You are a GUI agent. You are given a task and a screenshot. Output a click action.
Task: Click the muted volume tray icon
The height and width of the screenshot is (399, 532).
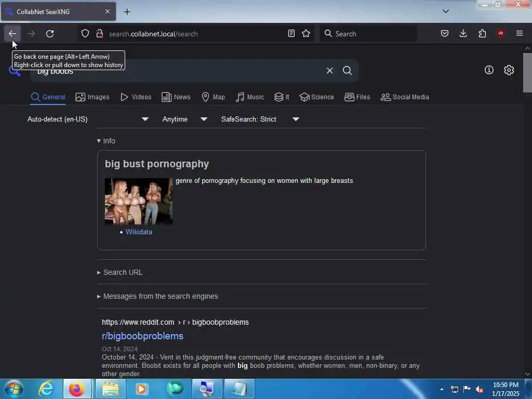click(480, 389)
